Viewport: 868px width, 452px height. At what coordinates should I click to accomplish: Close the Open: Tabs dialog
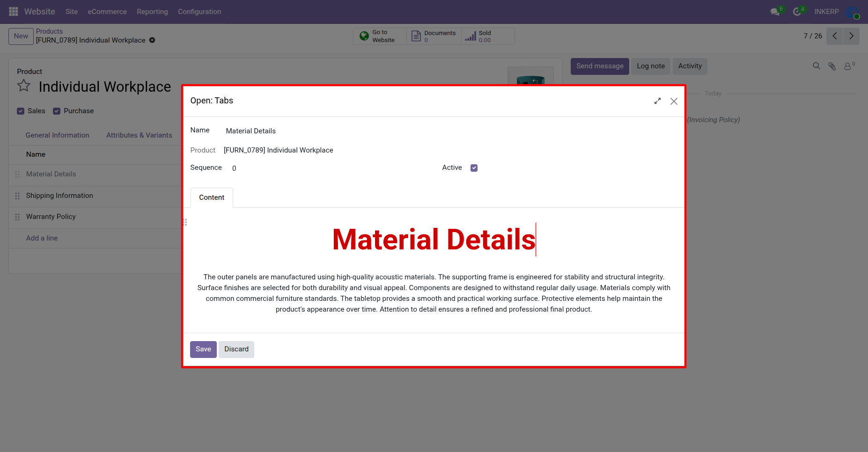pyautogui.click(x=674, y=101)
